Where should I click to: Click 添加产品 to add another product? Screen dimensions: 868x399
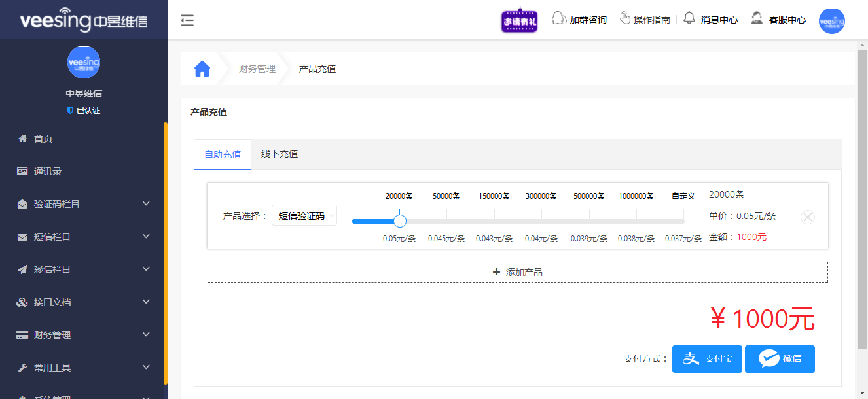[x=518, y=271]
